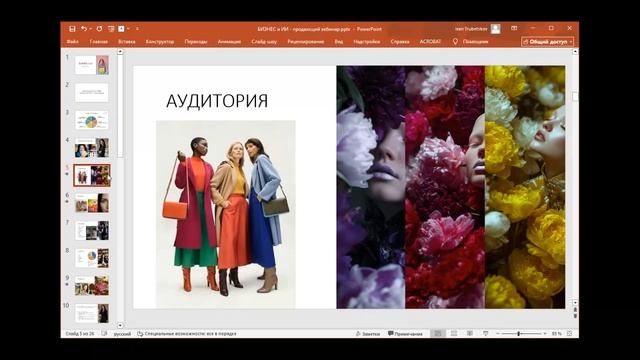Select slide 2 thumbnail

tap(92, 93)
